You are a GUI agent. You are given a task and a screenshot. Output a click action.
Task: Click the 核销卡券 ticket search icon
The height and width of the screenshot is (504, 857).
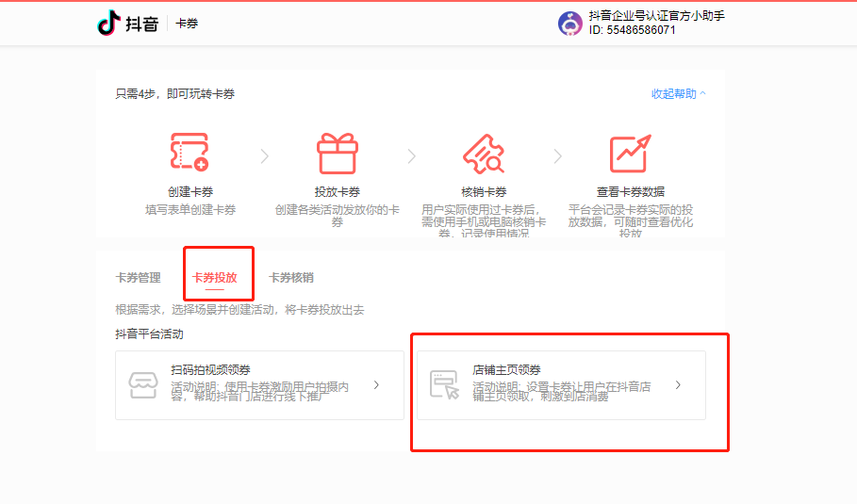[x=484, y=153]
